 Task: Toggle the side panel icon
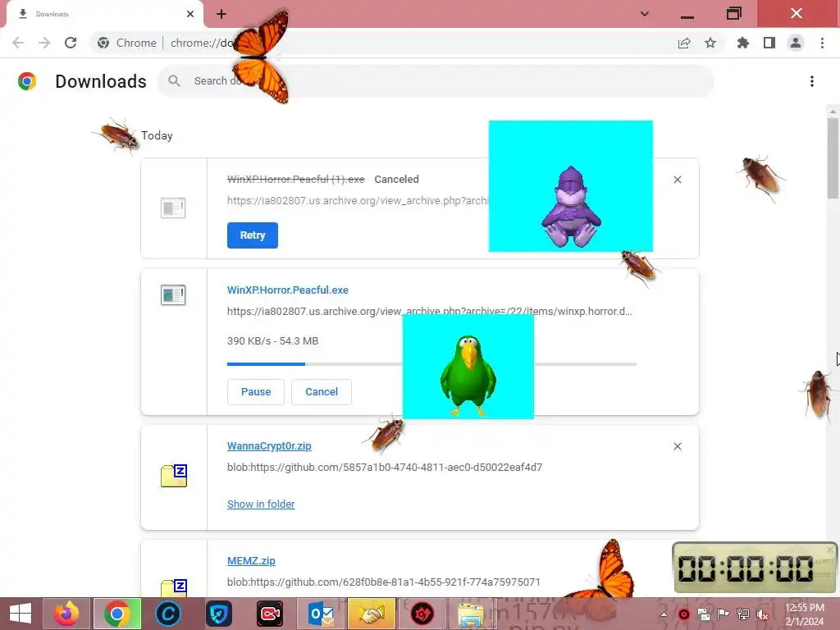point(769,43)
